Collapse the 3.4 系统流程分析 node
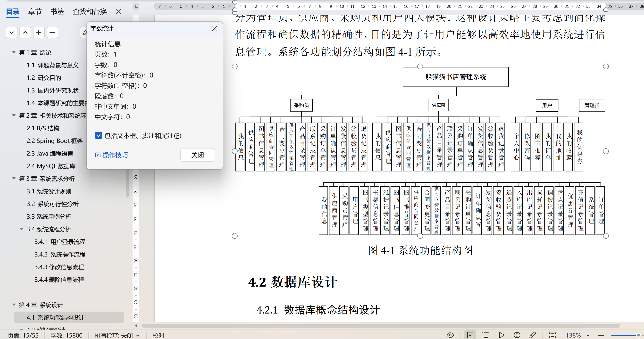Viewport: 644px width, 339px height. tap(22, 229)
